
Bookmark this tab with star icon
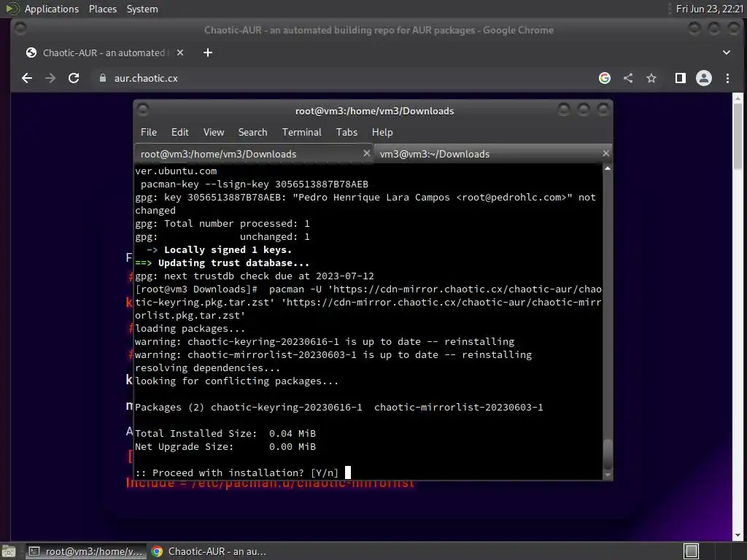click(651, 78)
